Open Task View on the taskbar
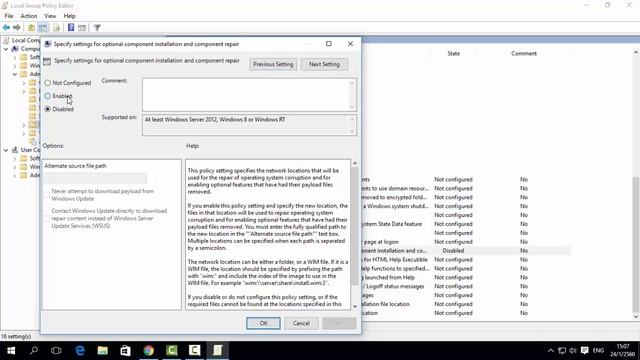Image resolution: width=640 pixels, height=360 pixels. [x=56, y=351]
